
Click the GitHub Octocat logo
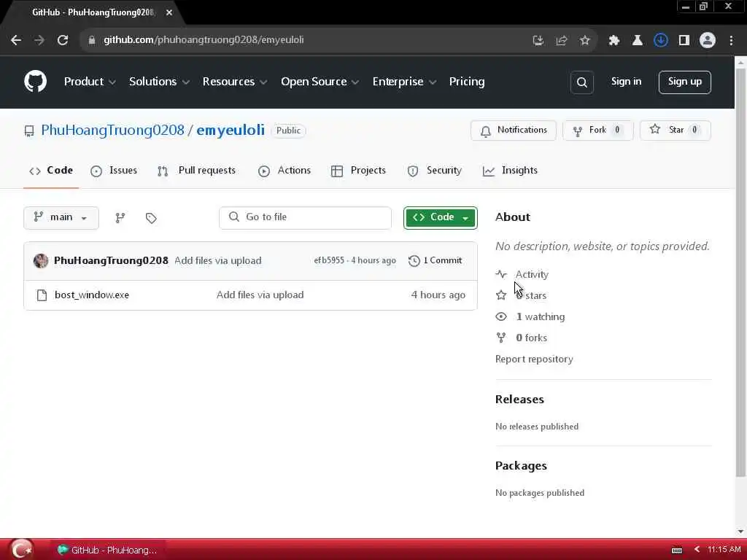(x=35, y=82)
